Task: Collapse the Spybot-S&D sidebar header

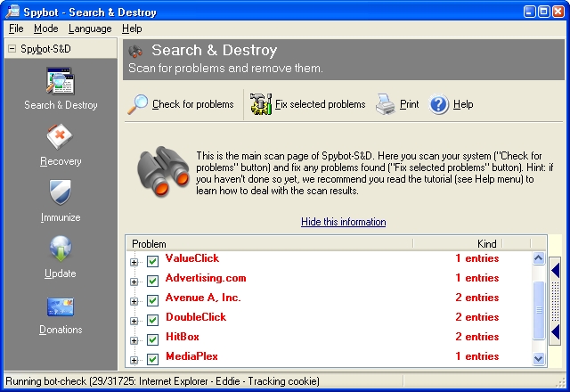Action: pyautogui.click(x=11, y=49)
